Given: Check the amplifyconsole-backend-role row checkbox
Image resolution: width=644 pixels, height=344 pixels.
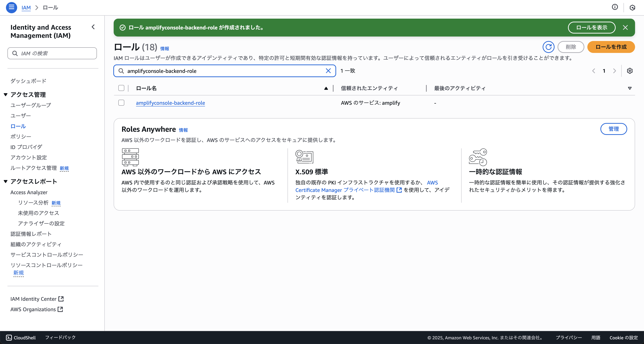Looking at the screenshot, I should coord(121,103).
